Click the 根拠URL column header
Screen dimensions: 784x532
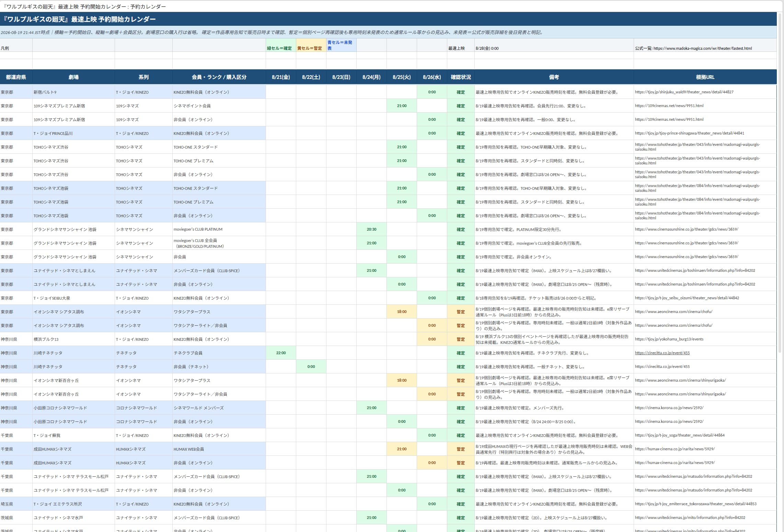705,77
